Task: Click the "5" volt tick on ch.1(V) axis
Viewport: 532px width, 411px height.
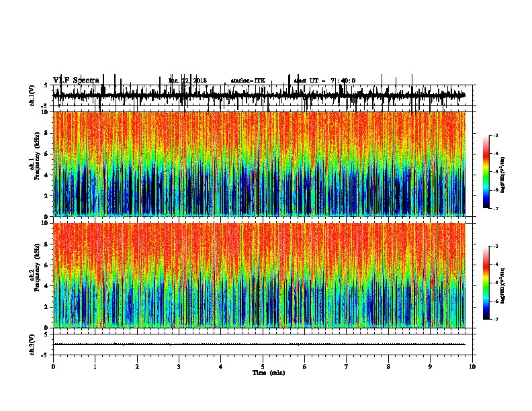Action: tap(46, 85)
